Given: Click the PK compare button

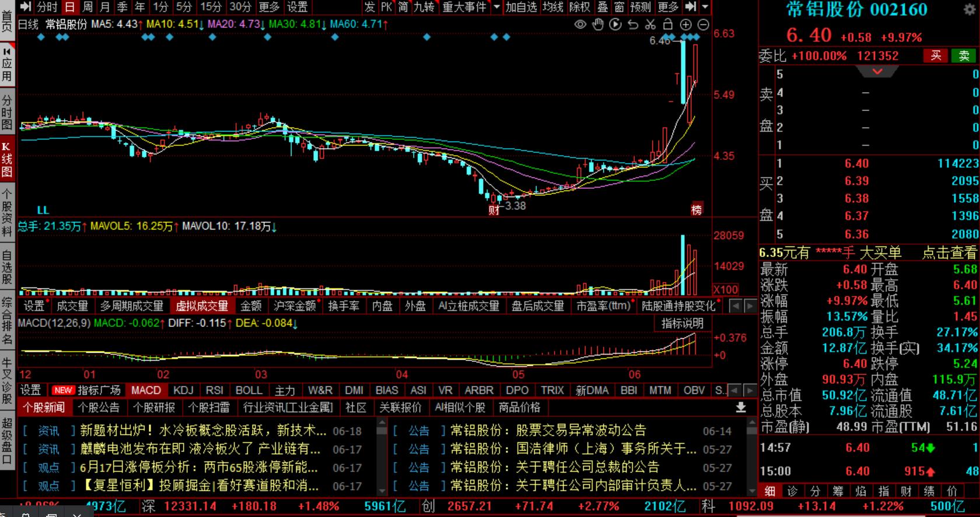Looking at the screenshot, I should pyautogui.click(x=387, y=7).
